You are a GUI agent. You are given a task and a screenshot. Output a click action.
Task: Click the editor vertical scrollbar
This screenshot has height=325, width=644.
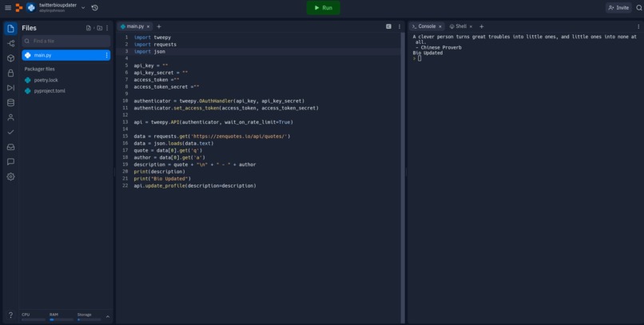point(403,178)
